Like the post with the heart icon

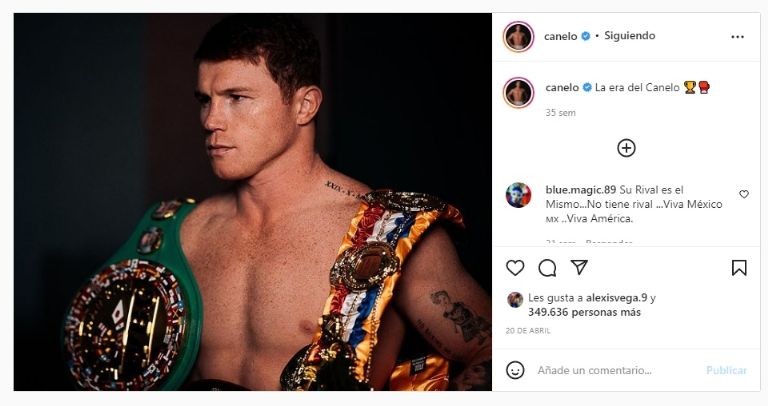[515, 268]
